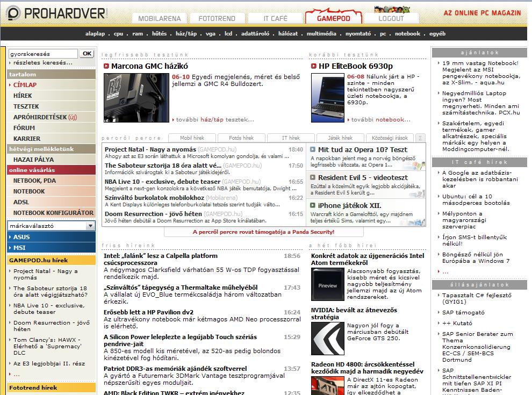Open the LOGOUT site tab

pyautogui.click(x=391, y=18)
